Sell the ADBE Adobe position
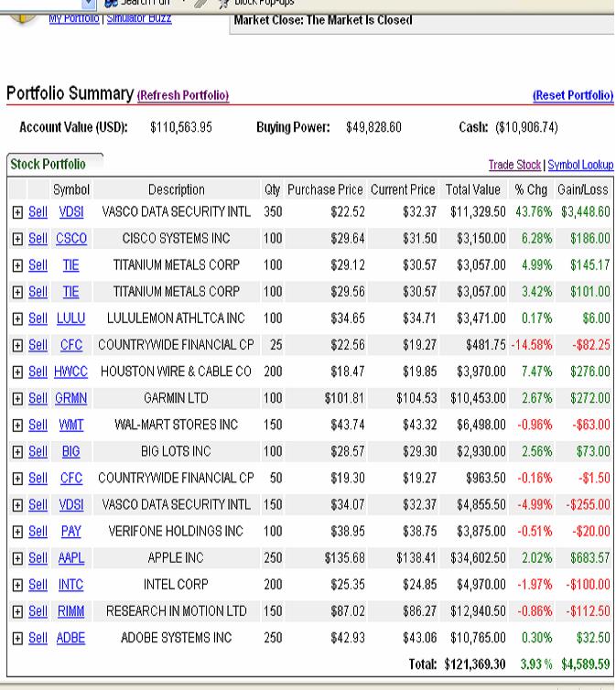616x690 pixels. (38, 638)
